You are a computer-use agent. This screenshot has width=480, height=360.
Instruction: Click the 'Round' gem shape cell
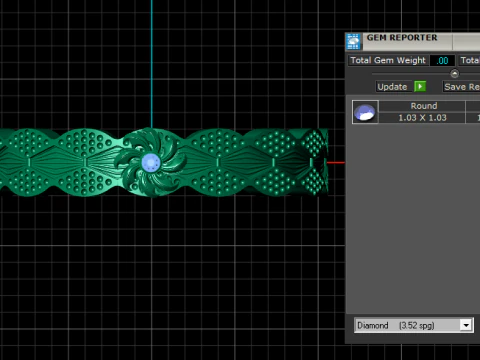pos(422,106)
